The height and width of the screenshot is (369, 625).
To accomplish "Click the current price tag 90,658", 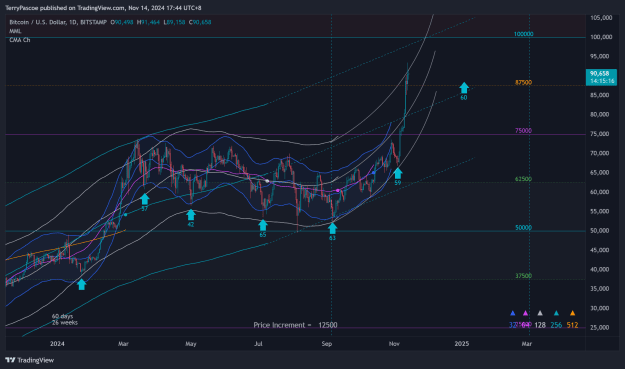I will 601,77.
